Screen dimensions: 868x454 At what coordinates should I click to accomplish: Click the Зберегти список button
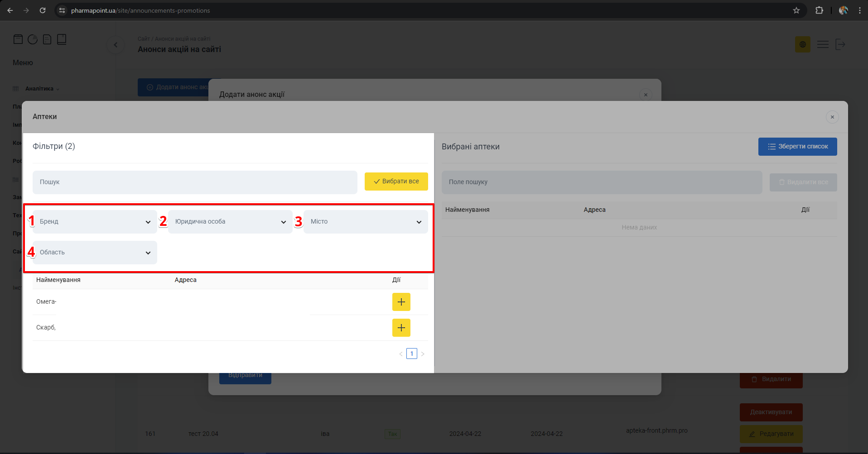[x=797, y=147]
